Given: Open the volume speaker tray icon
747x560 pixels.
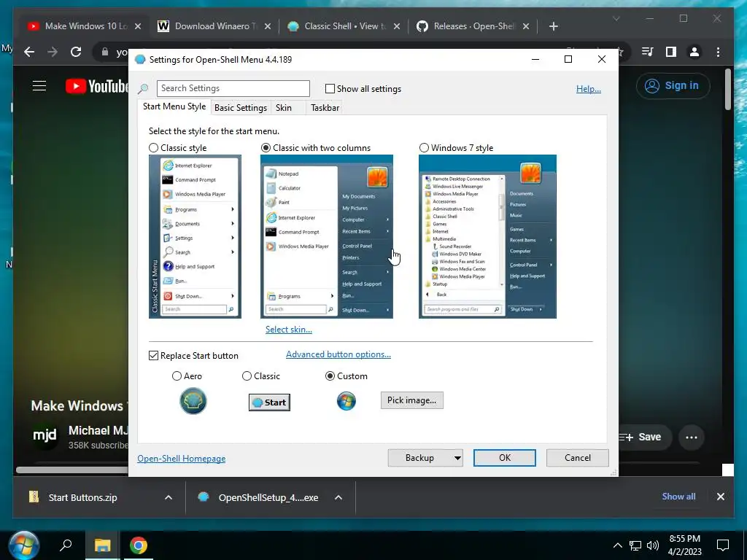Looking at the screenshot, I should click(x=653, y=545).
